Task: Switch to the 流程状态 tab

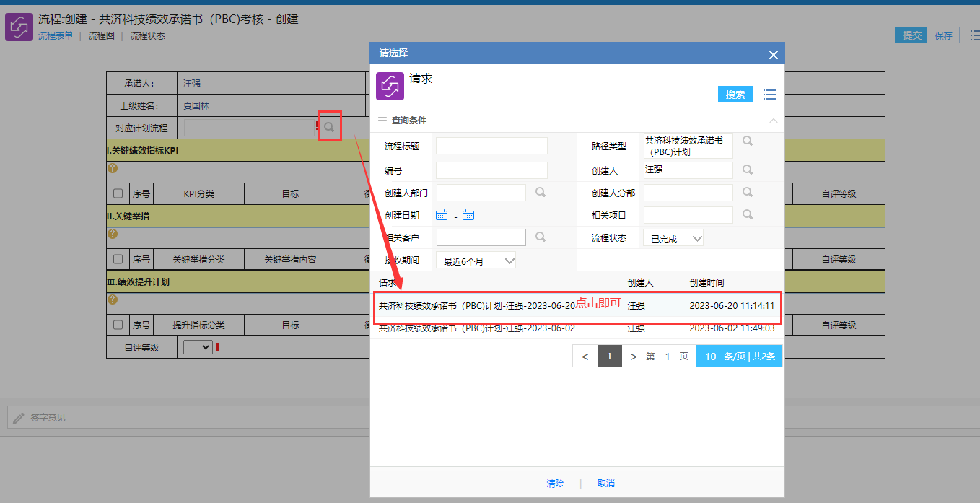Action: pyautogui.click(x=147, y=36)
